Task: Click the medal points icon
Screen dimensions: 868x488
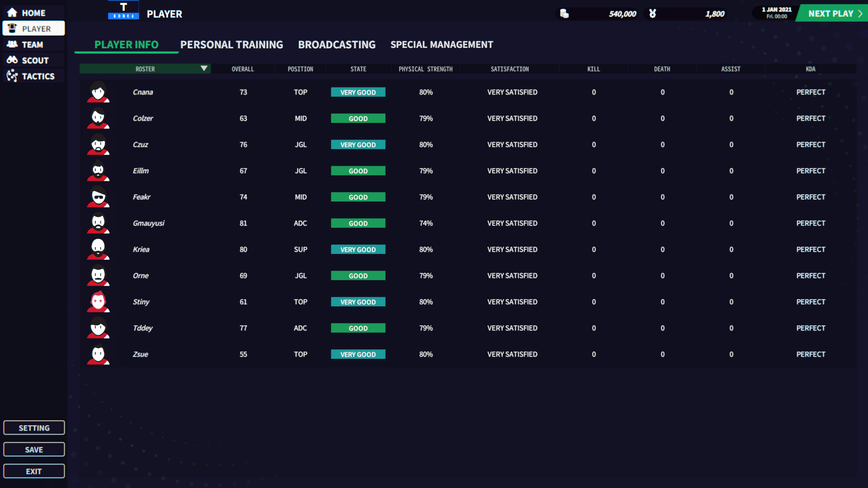Action: pyautogui.click(x=652, y=14)
